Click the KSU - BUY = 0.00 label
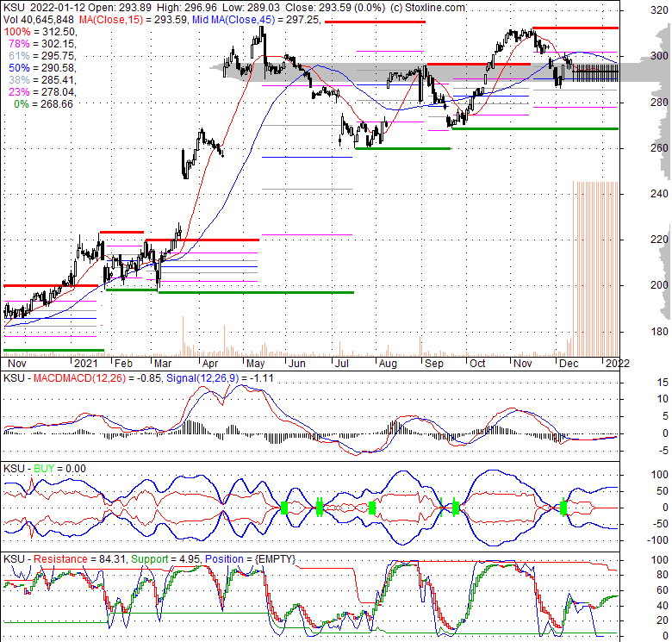The width and height of the screenshot is (672, 642). pos(45,469)
